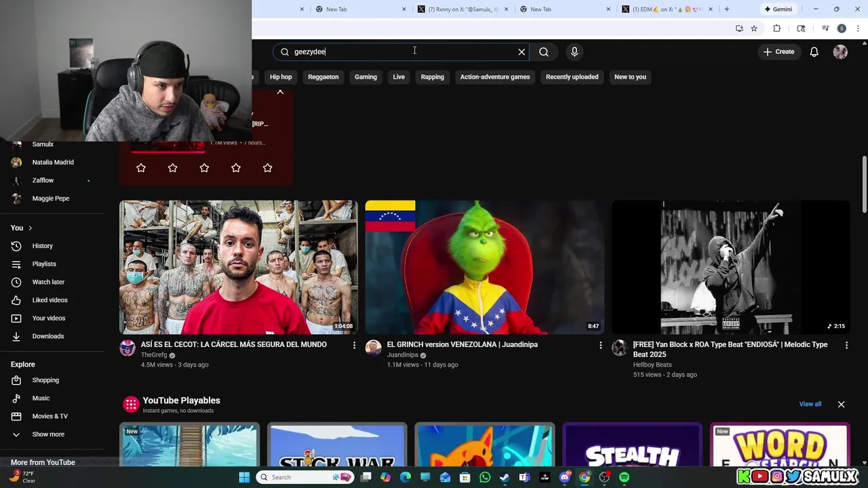This screenshot has width=868, height=488.
Task: Open Steam from the taskbar
Action: pyautogui.click(x=505, y=477)
